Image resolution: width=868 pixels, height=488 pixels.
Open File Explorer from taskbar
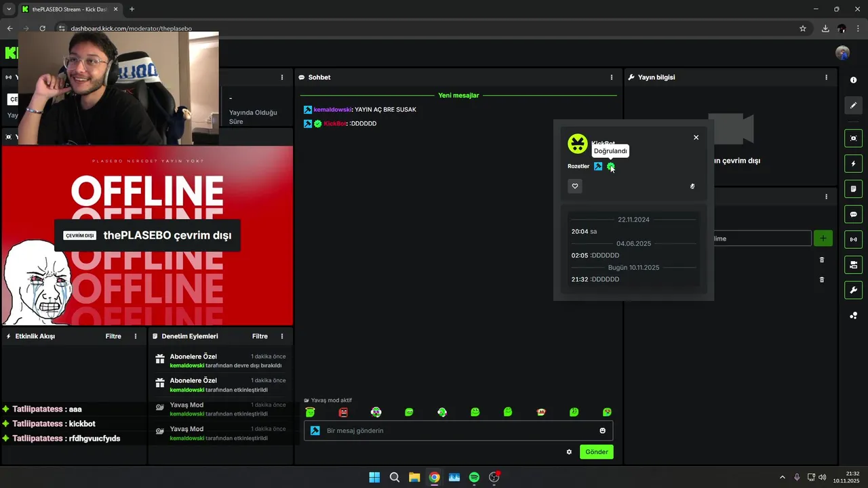[x=414, y=477]
